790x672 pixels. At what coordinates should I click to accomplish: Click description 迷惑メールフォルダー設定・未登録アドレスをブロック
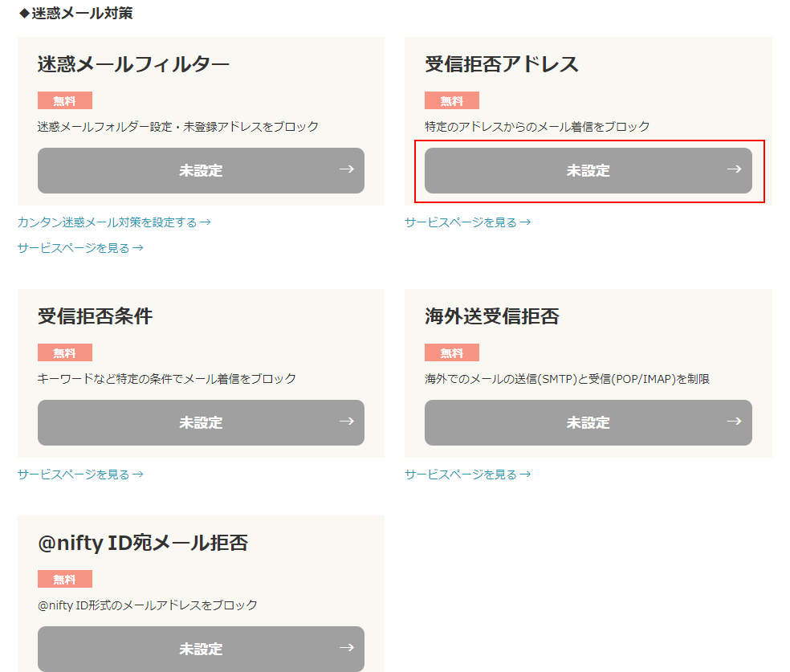click(178, 126)
